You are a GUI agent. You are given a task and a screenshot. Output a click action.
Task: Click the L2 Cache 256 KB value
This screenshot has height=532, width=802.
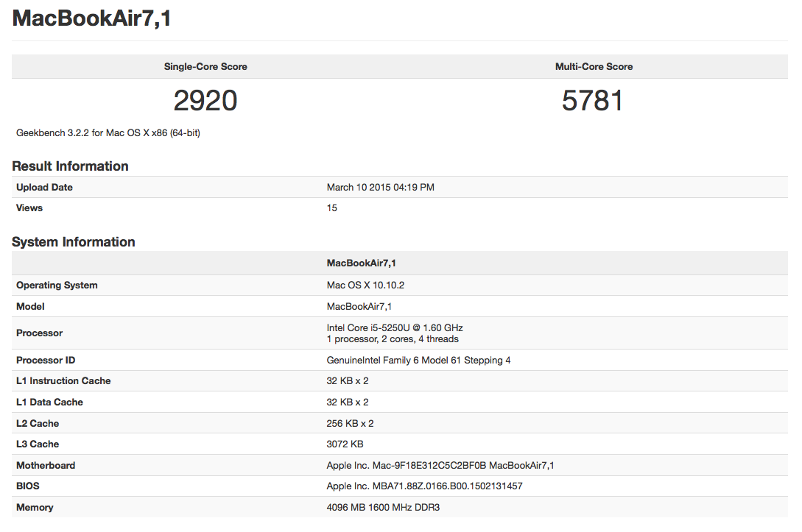(350, 424)
